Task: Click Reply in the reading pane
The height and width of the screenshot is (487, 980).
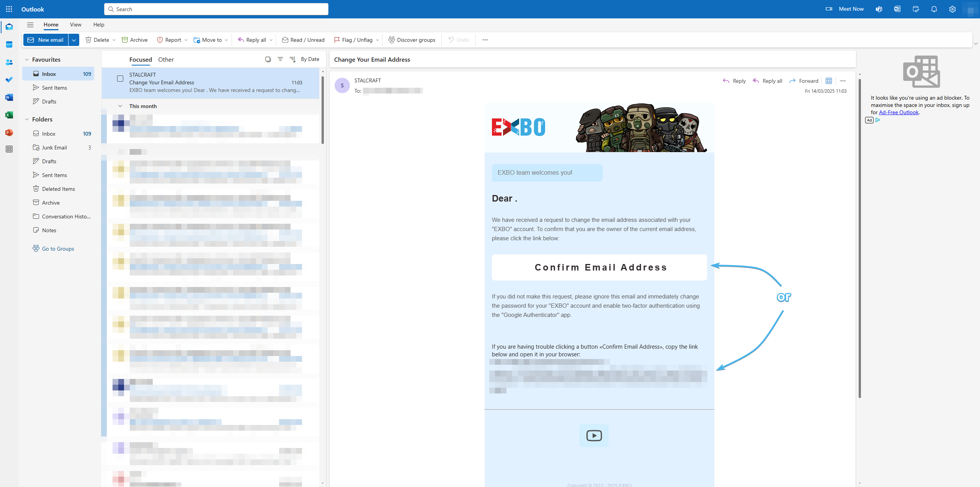Action: pyautogui.click(x=734, y=81)
